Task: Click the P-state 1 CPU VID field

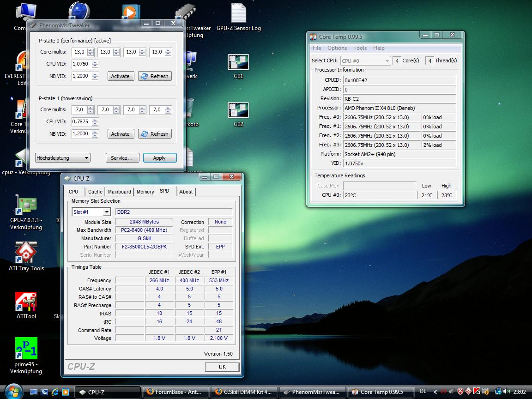Action: pos(81,122)
